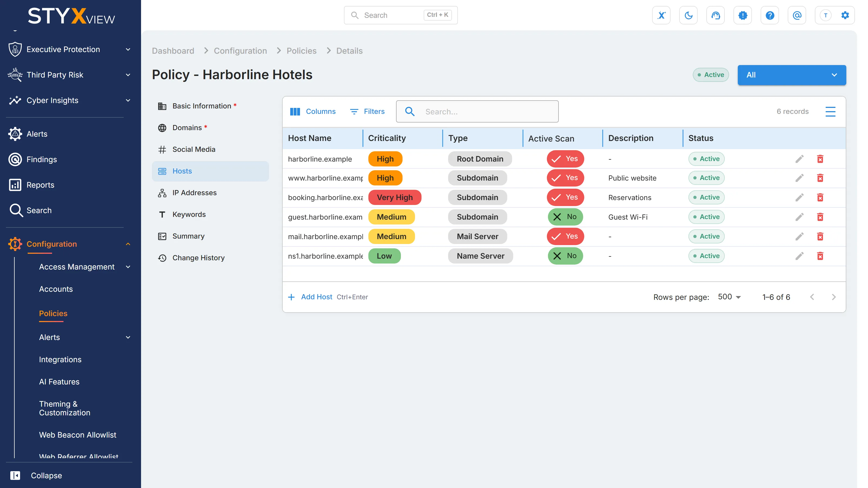Click Add Host button
The height and width of the screenshot is (488, 868).
click(310, 297)
